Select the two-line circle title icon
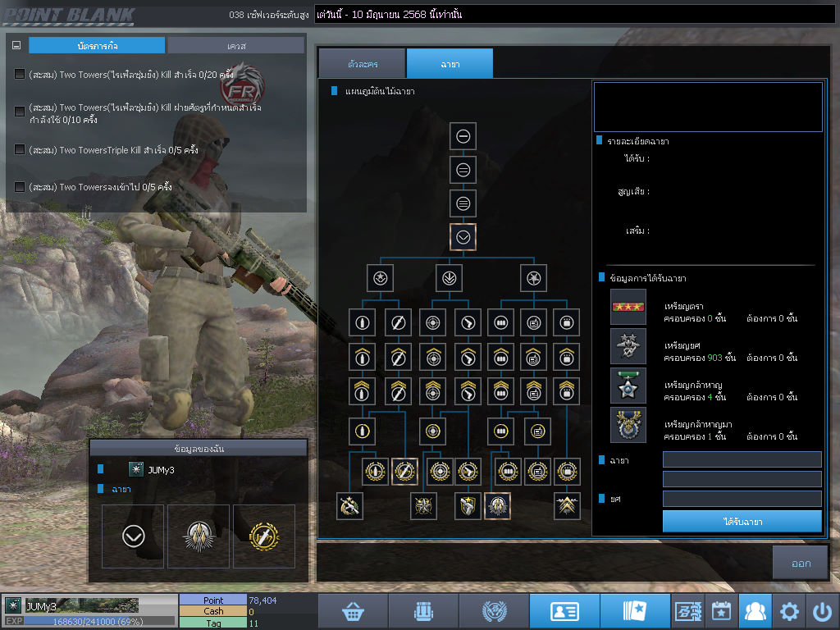The width and height of the screenshot is (840, 630). tap(463, 170)
